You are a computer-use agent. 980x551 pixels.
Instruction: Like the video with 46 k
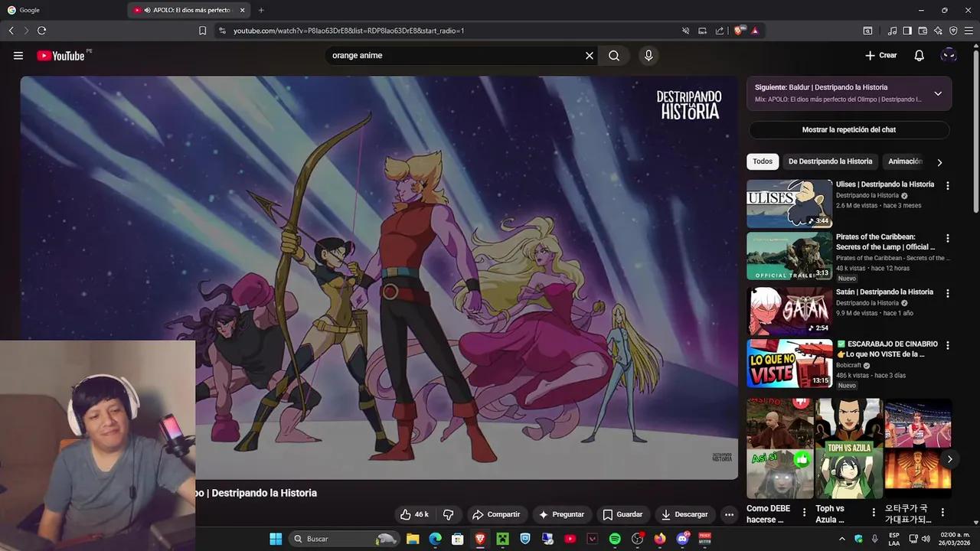click(x=414, y=514)
